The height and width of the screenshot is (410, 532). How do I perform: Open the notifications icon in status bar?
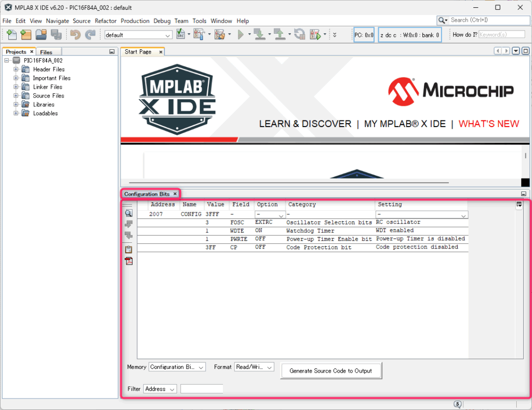pyautogui.click(x=458, y=404)
